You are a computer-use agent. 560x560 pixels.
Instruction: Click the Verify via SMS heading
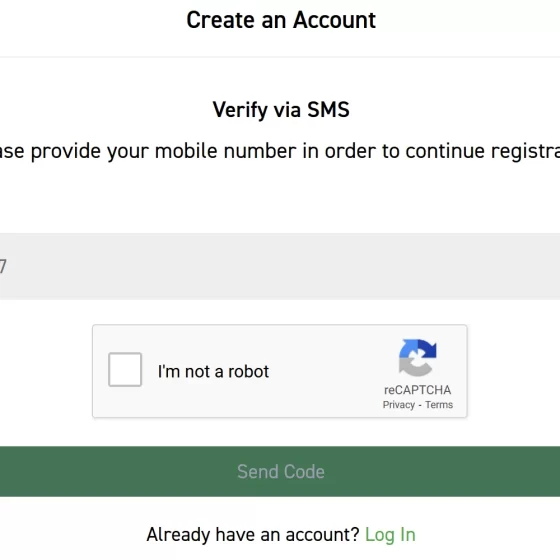point(281,109)
